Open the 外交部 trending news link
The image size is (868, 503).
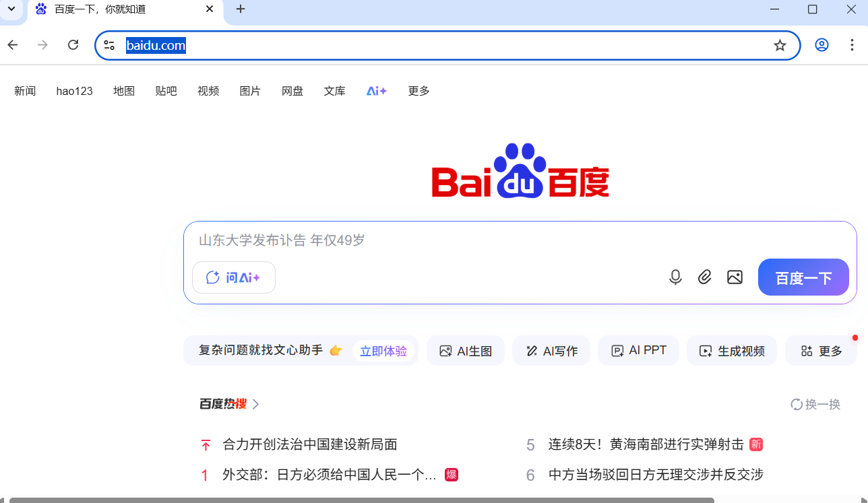[x=323, y=475]
